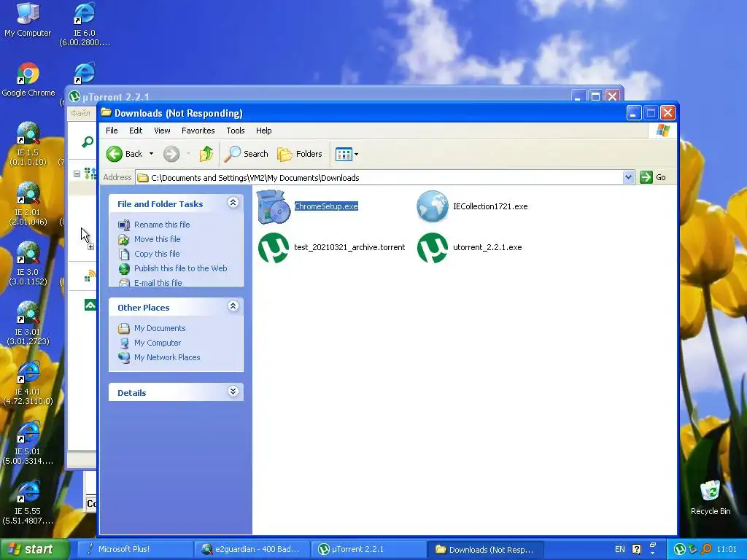Select test_20210321_archive.torrent file icon
Viewport: 747px width, 560px height.
[x=274, y=248]
